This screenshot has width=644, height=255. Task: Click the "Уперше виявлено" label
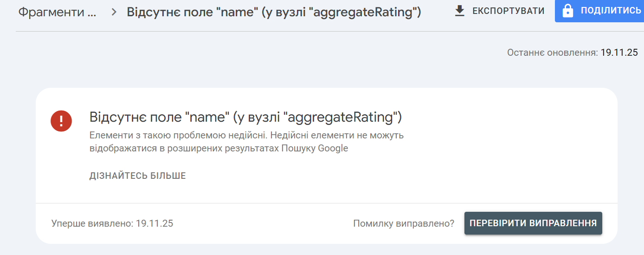[x=92, y=223]
